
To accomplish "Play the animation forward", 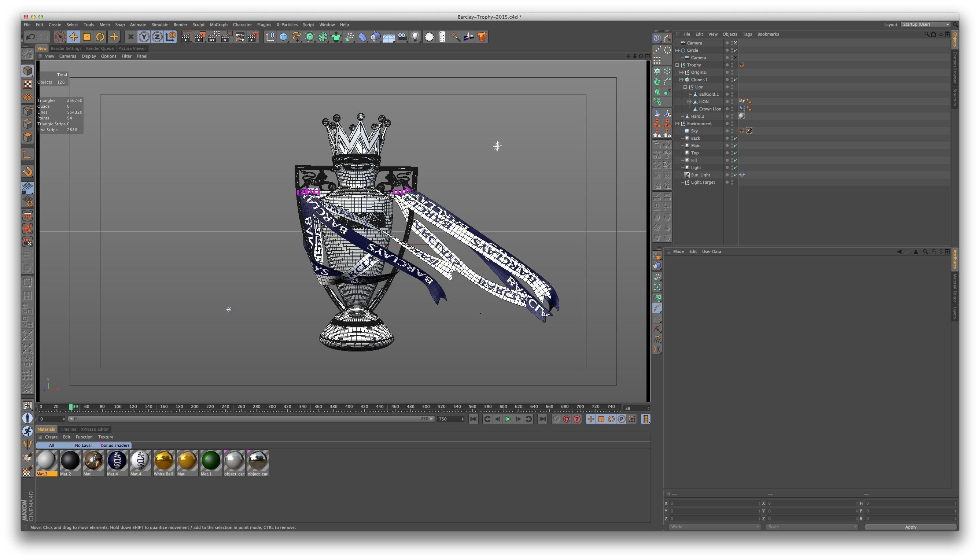I will pyautogui.click(x=508, y=419).
